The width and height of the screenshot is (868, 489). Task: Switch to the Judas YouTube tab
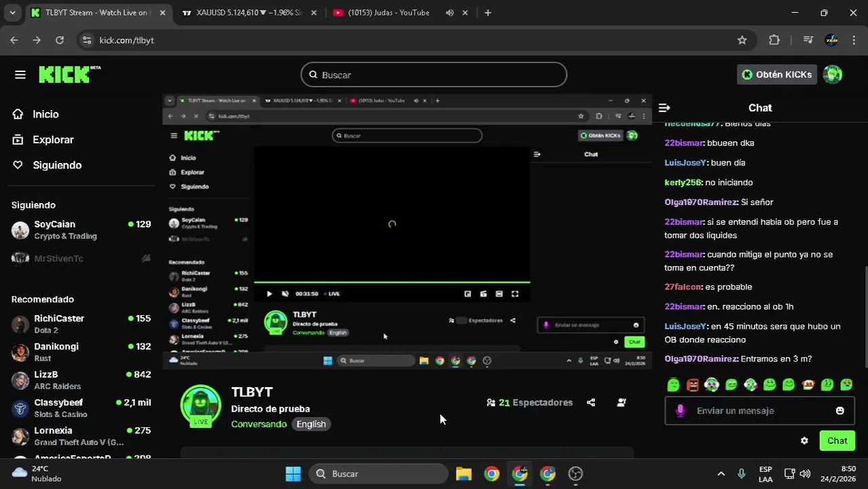coord(399,12)
